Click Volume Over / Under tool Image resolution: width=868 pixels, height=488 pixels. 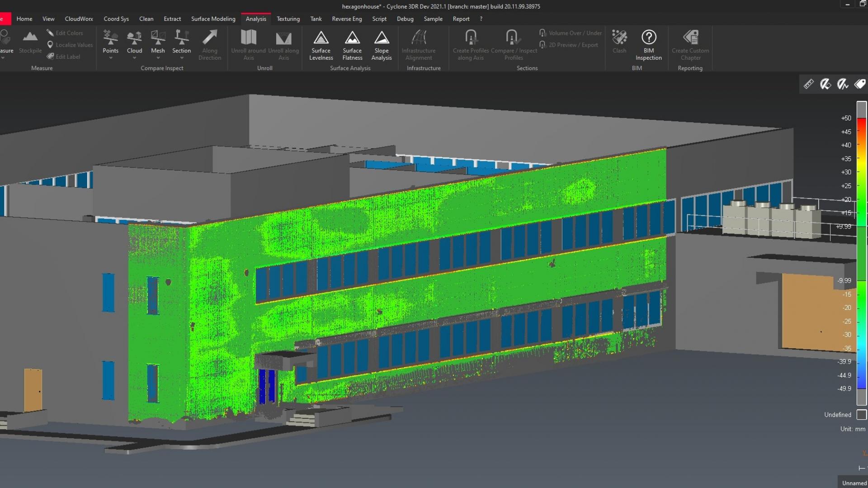tap(571, 33)
